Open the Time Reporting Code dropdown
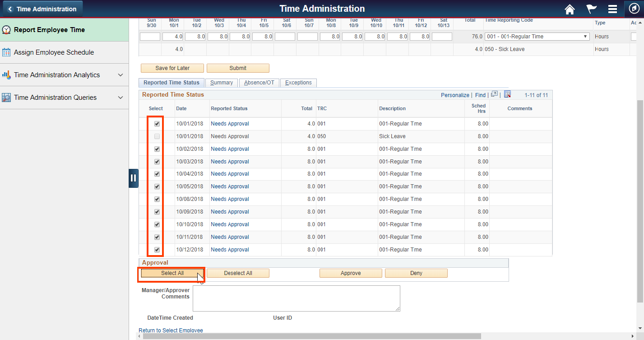The height and width of the screenshot is (340, 644). (x=584, y=36)
